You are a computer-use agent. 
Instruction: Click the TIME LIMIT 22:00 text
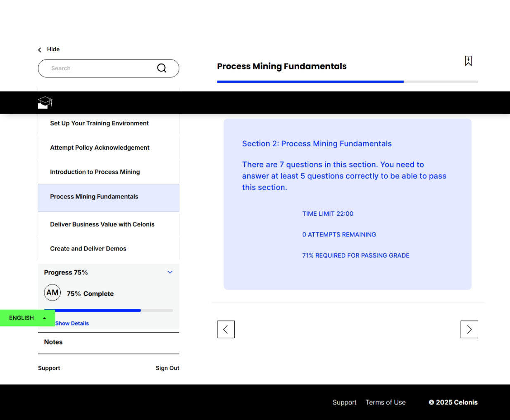[328, 214]
